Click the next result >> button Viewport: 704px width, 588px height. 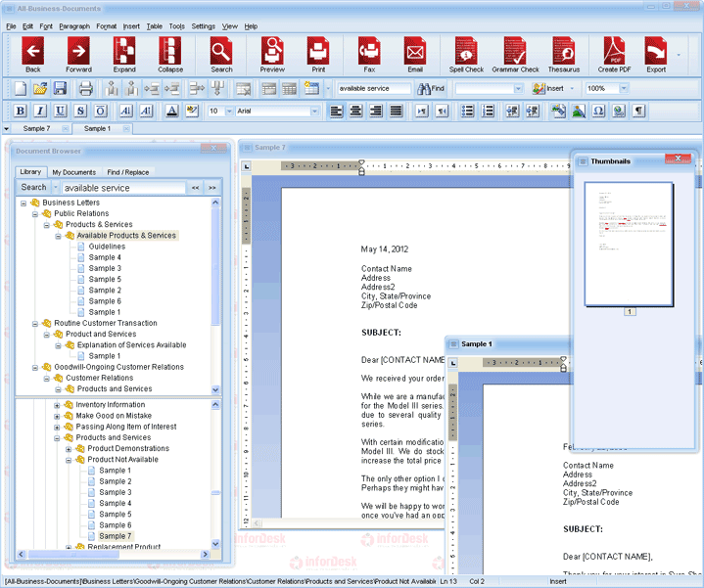click(212, 188)
